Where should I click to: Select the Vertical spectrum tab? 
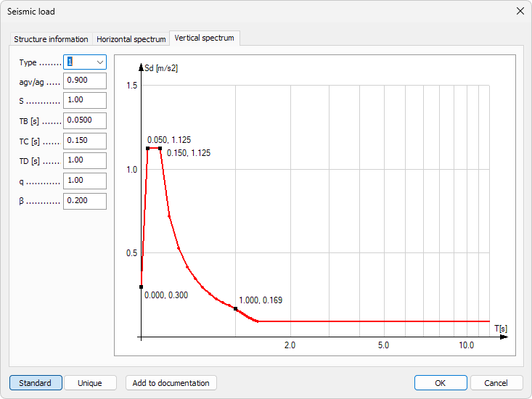pos(204,38)
